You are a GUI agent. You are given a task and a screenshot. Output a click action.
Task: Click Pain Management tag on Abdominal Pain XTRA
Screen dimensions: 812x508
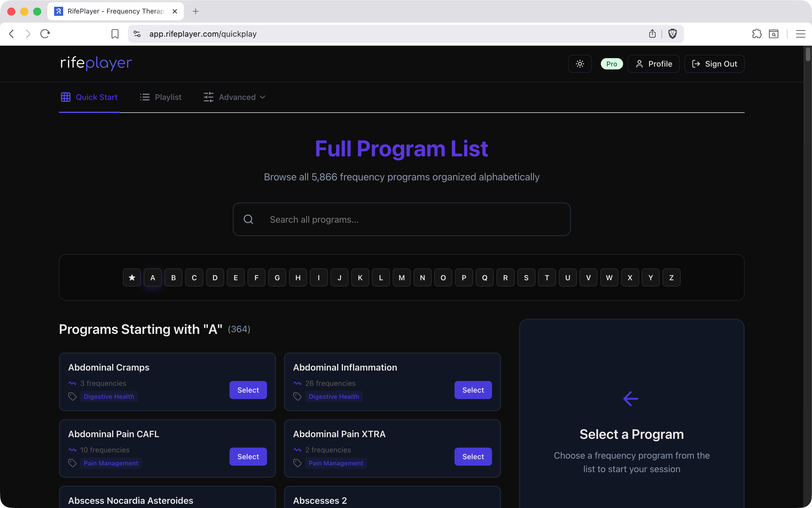[336, 463]
